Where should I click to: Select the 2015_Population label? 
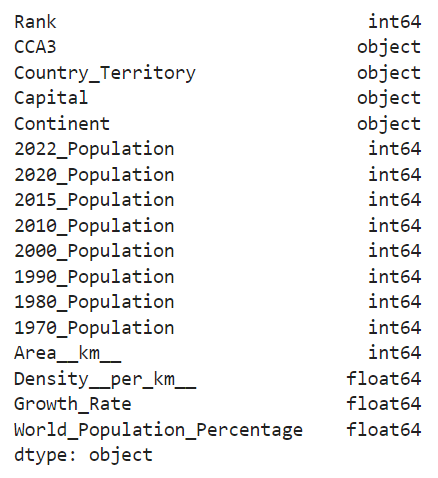pyautogui.click(x=94, y=200)
